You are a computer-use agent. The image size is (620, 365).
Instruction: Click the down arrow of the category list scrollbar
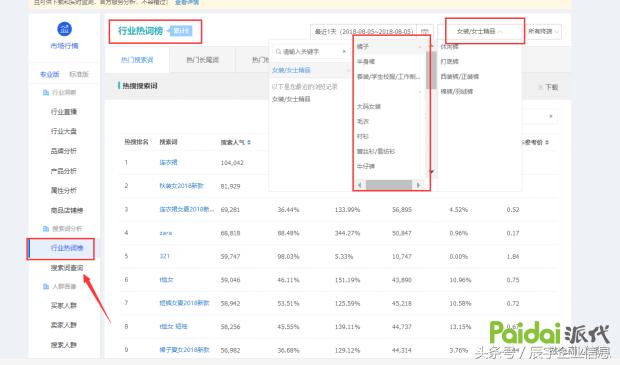click(432, 172)
